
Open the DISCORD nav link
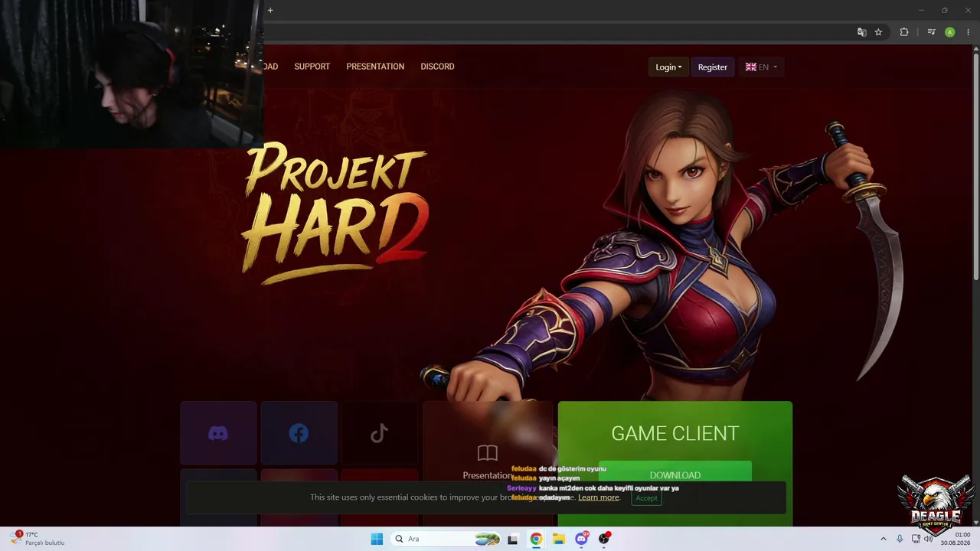point(437,67)
